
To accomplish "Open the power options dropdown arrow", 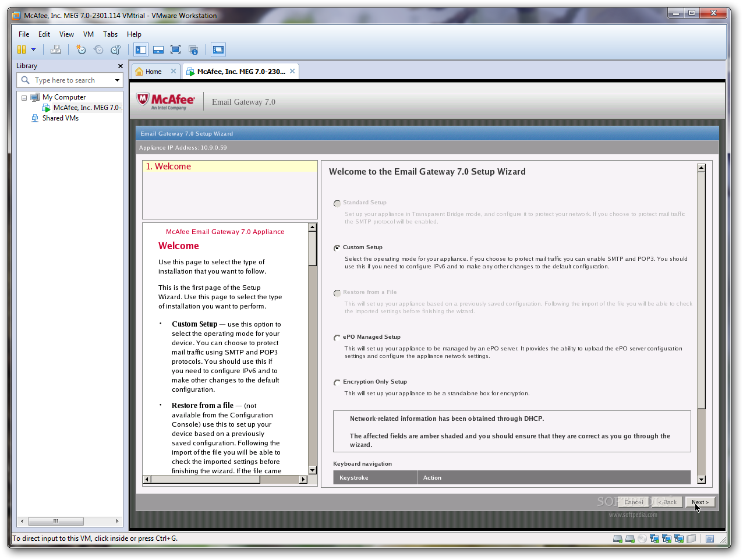I will [x=33, y=49].
